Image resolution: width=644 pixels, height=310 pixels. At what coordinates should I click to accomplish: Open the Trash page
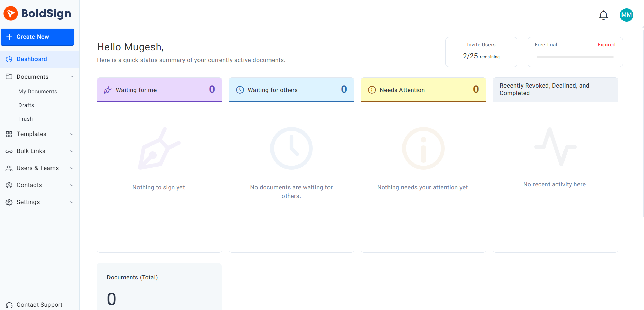(26, 119)
